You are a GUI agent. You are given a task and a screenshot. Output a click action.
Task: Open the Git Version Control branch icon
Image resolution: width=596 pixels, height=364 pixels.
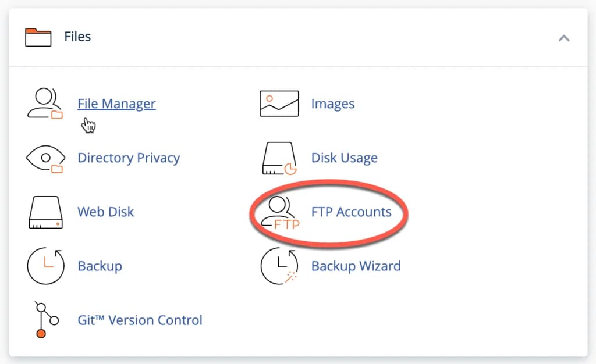point(44,320)
